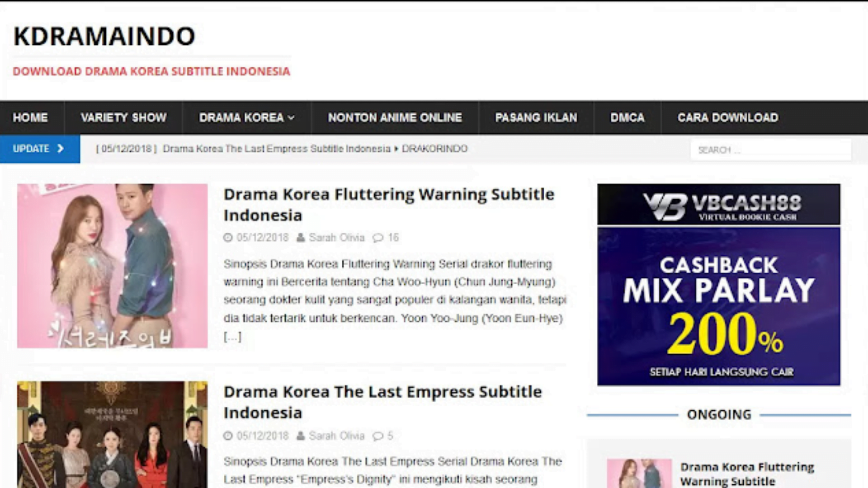Focus the SEARCH input field
Viewport: 868px width, 488px height.
771,150
